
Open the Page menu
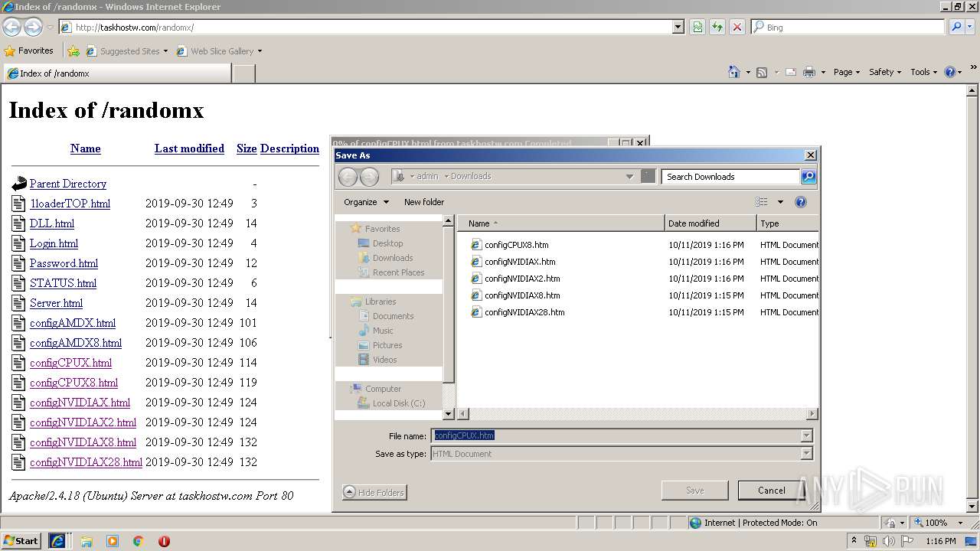pos(847,72)
